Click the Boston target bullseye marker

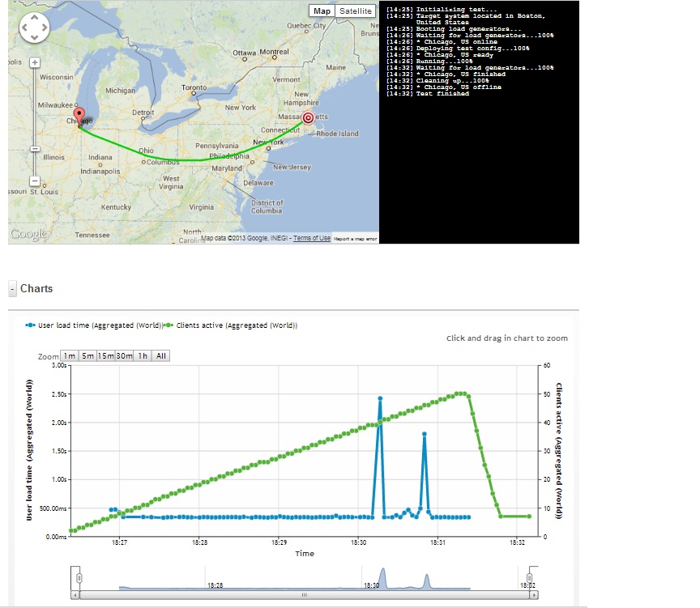308,117
